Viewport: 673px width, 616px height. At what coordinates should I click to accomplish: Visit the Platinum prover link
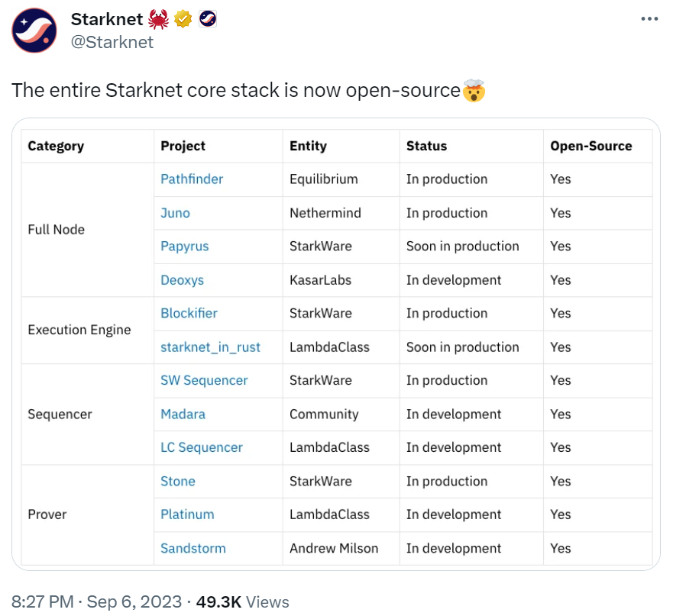(187, 514)
